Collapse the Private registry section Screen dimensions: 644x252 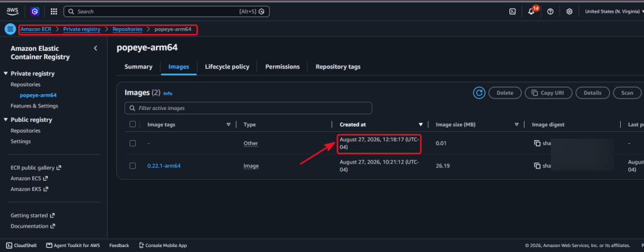point(6,74)
